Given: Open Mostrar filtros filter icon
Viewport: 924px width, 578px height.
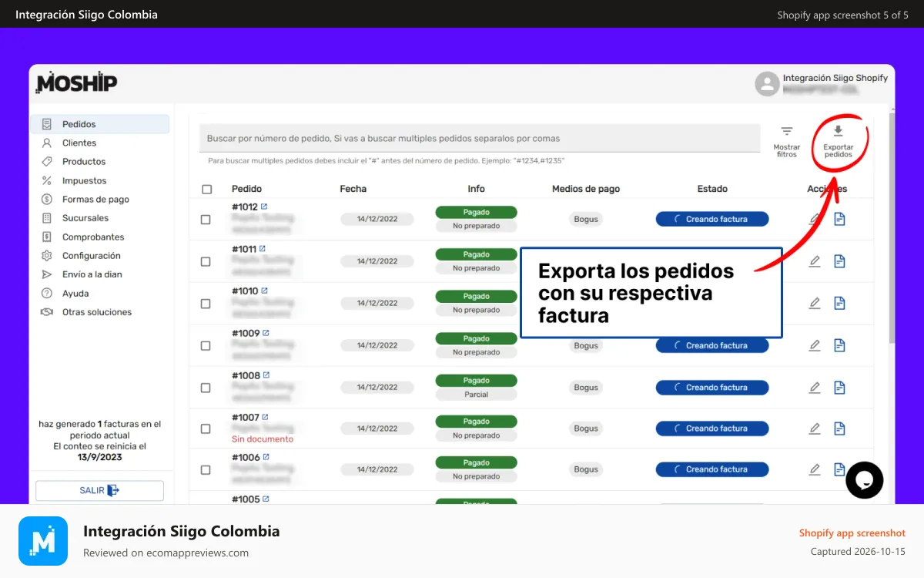Looking at the screenshot, I should point(786,132).
